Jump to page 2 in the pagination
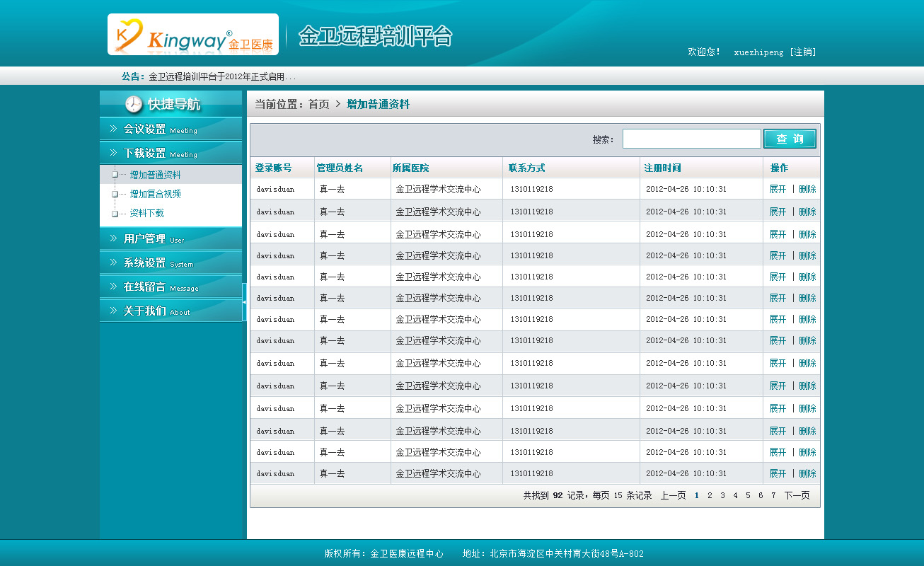This screenshot has height=566, width=924. (710, 495)
